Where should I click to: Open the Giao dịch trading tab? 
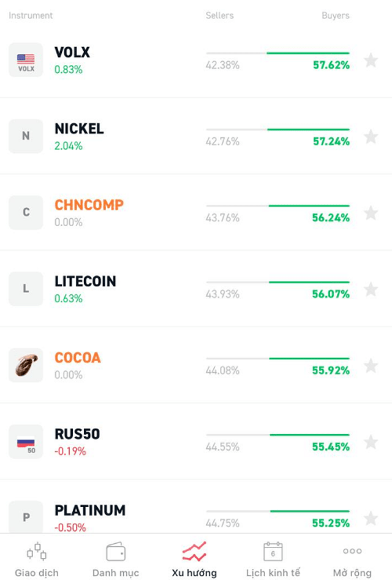point(37,559)
